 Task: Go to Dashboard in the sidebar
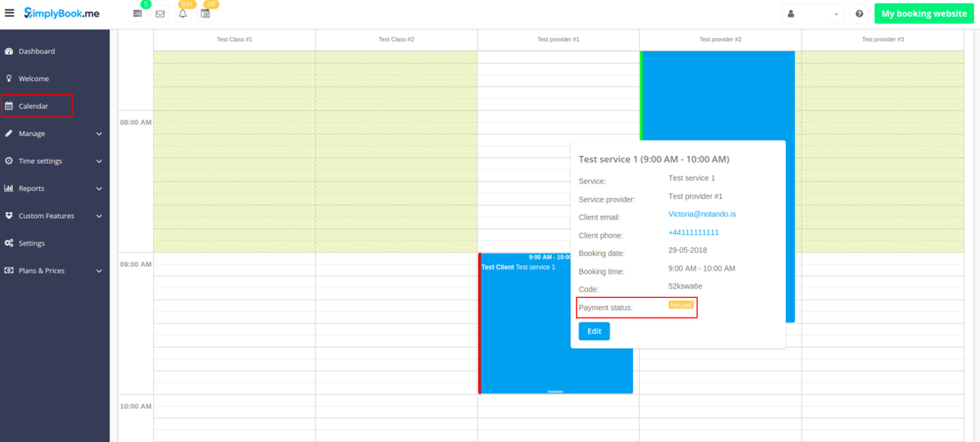point(36,51)
